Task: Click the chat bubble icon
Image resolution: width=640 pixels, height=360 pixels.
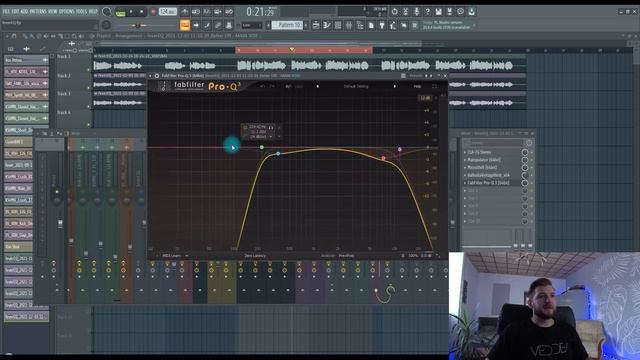Action: coord(460,12)
